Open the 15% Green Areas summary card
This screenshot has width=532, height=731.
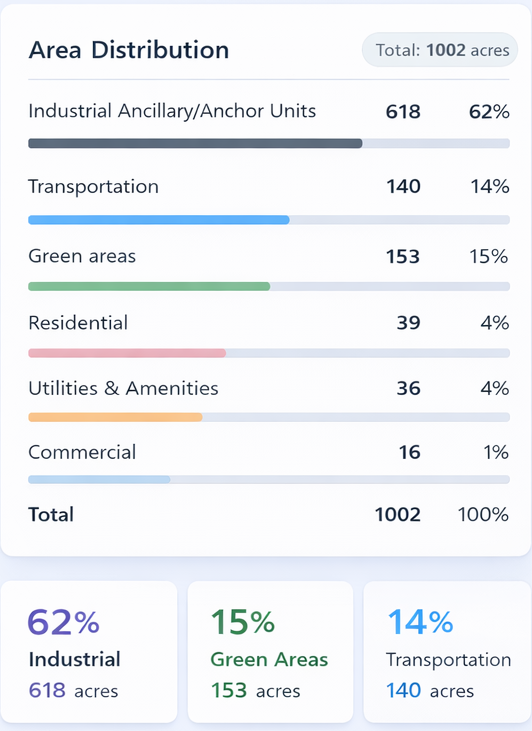click(x=270, y=652)
